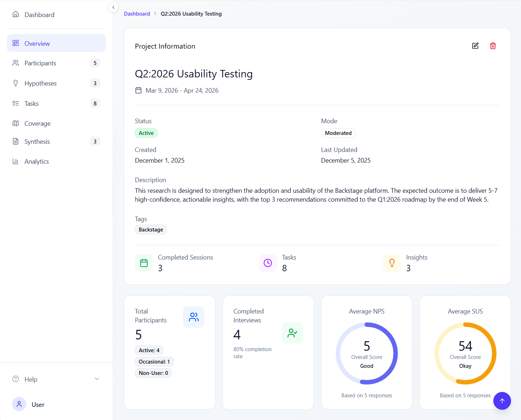Open the Participants section
Image resolution: width=521 pixels, height=420 pixels.
[x=40, y=63]
